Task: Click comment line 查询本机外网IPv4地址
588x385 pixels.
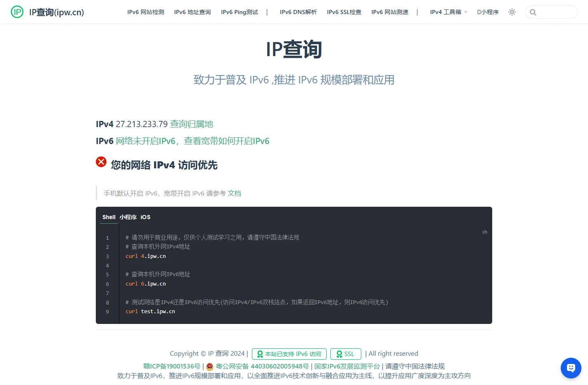Action: click(x=158, y=247)
